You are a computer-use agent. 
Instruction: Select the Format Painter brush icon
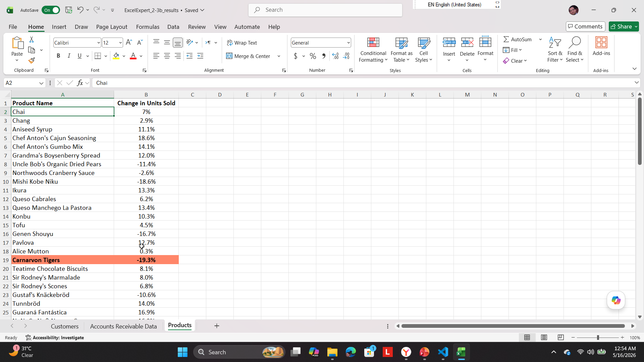32,60
